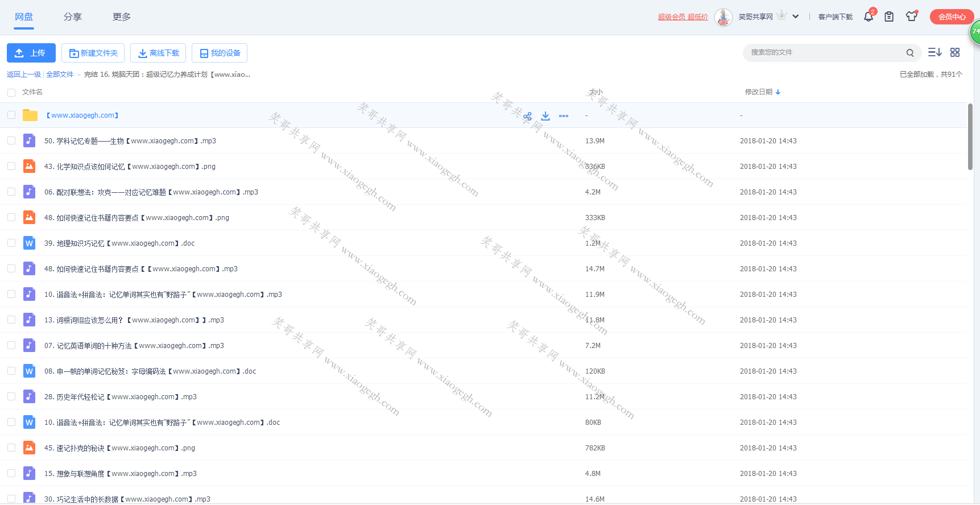Click the 离线下载 button

click(158, 53)
